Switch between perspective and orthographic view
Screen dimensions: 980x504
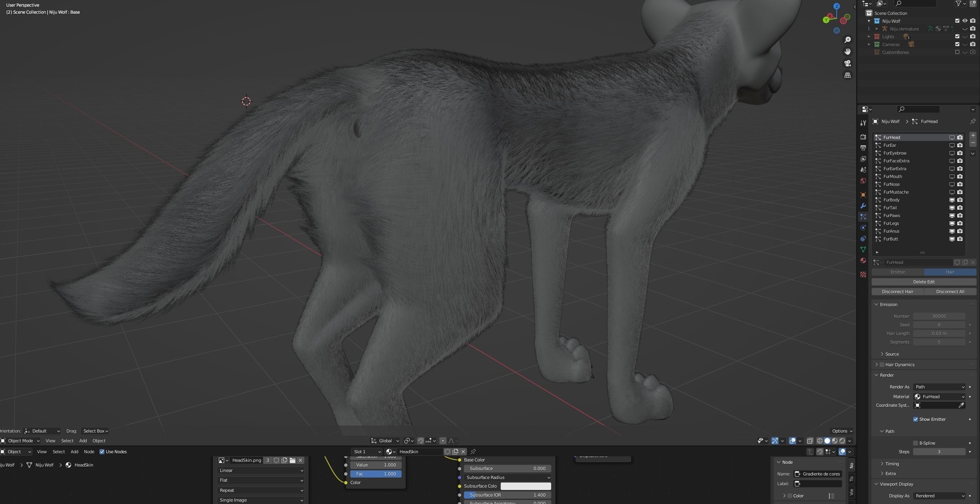[x=848, y=75]
